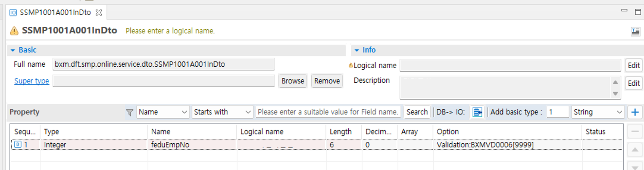Screen dimensions: 644x170
Task: Click Description scrollbar up arrow
Action: [615, 82]
